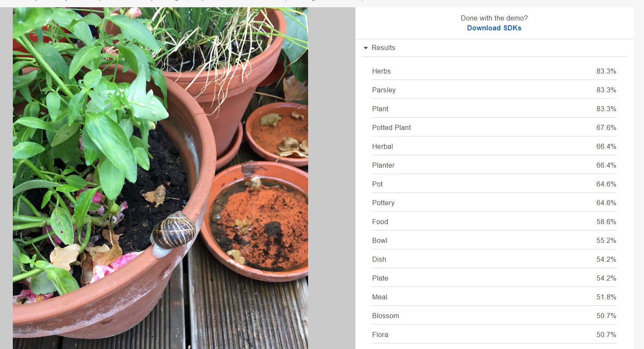This screenshot has width=644, height=349.
Task: Select the Dish result row
Action: pyautogui.click(x=494, y=259)
